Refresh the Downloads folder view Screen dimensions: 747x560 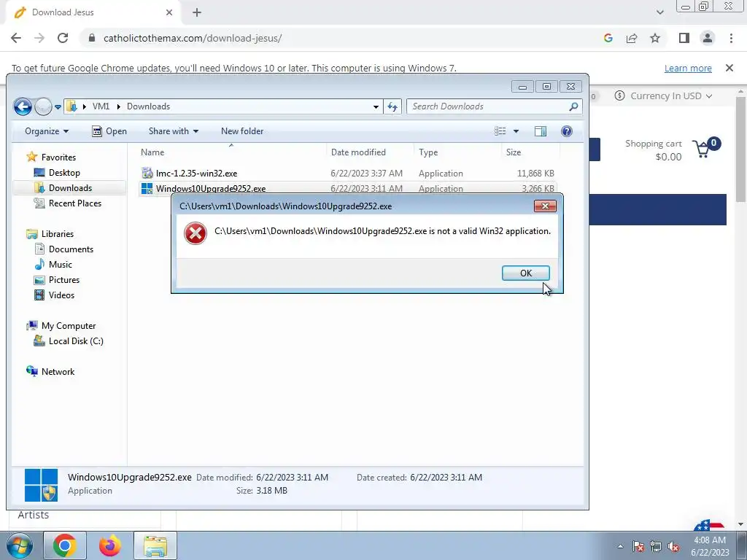392,106
